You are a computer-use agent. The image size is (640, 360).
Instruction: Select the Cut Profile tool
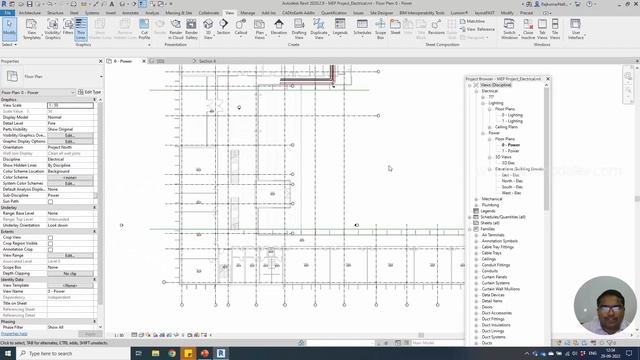[144, 29]
